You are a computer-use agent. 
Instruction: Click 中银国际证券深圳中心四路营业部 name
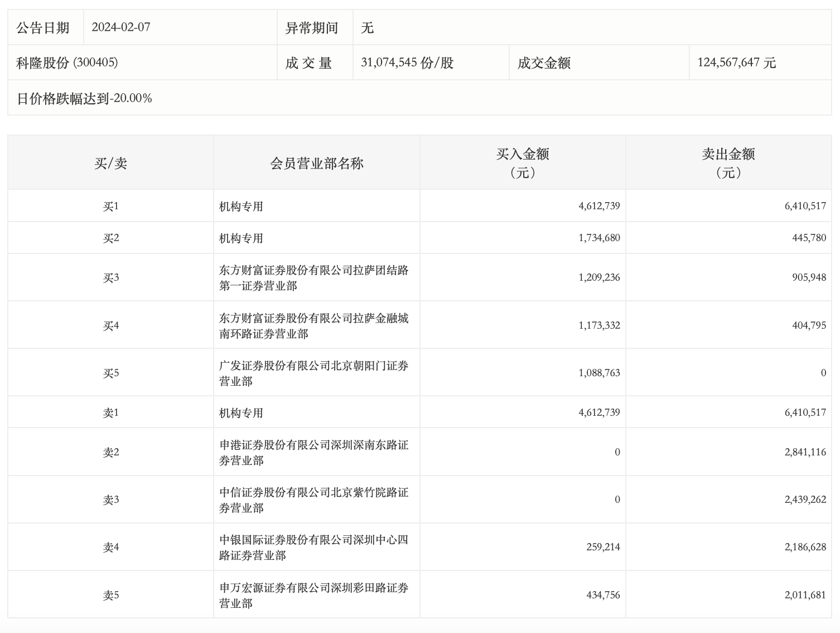point(313,548)
